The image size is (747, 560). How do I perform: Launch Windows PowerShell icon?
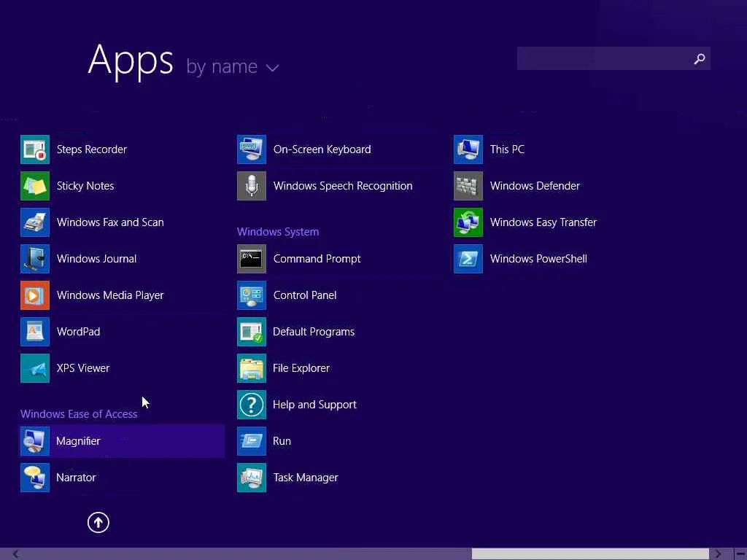pyautogui.click(x=468, y=259)
